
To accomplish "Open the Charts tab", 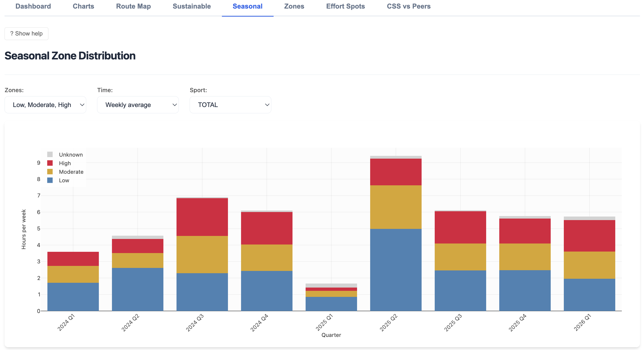I will (83, 6).
